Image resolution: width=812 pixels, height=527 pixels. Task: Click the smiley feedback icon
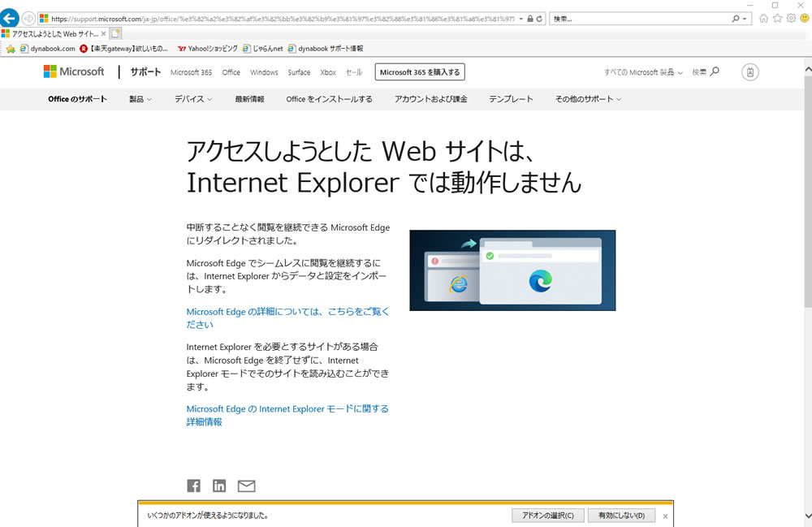point(804,18)
